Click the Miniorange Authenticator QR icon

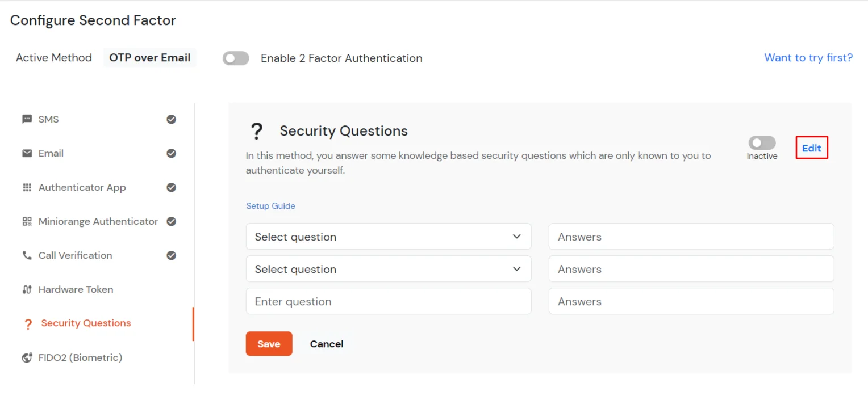(x=27, y=221)
